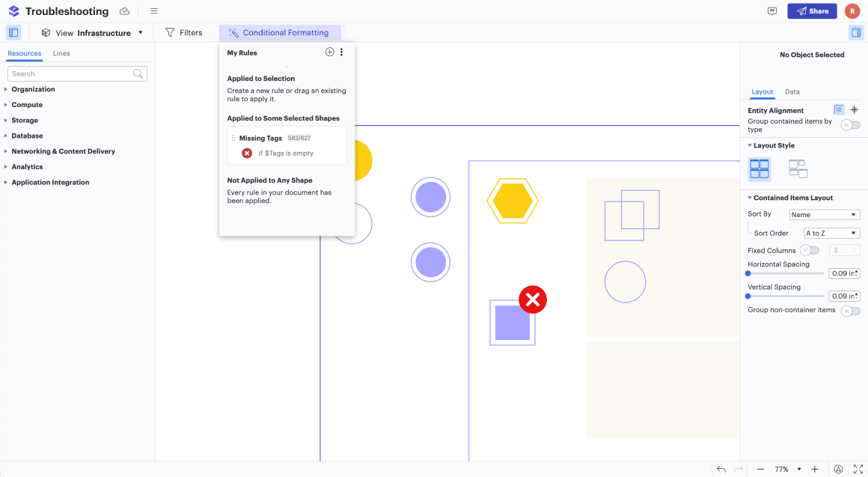Click the add new rule plus icon
868x477 pixels.
click(329, 52)
